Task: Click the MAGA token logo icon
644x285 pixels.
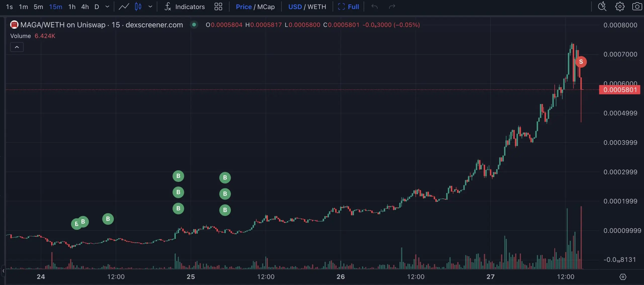Action: click(14, 25)
